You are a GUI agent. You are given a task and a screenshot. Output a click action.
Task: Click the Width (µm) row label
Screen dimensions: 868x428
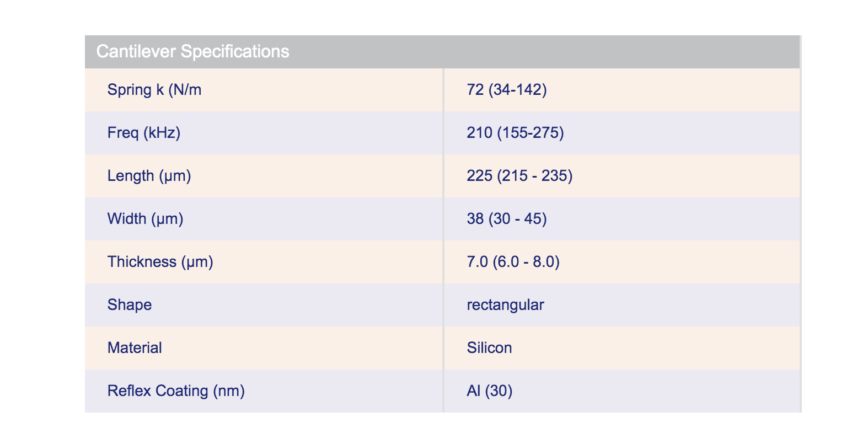coord(145,218)
